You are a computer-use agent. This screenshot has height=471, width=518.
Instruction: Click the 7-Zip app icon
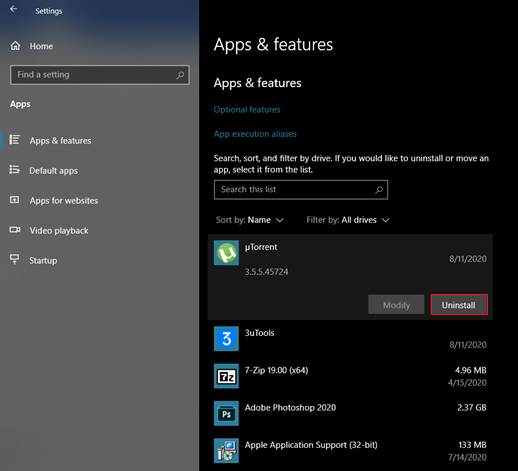[x=226, y=376]
